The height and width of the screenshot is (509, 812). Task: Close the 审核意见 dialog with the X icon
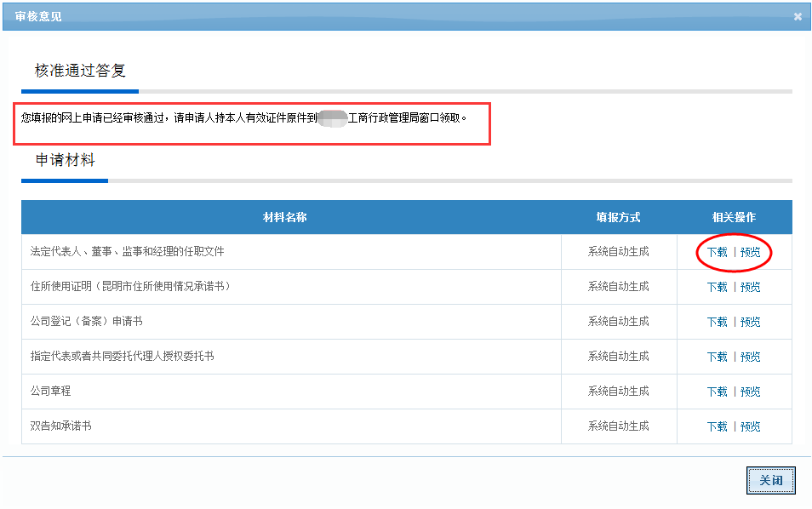coord(798,16)
